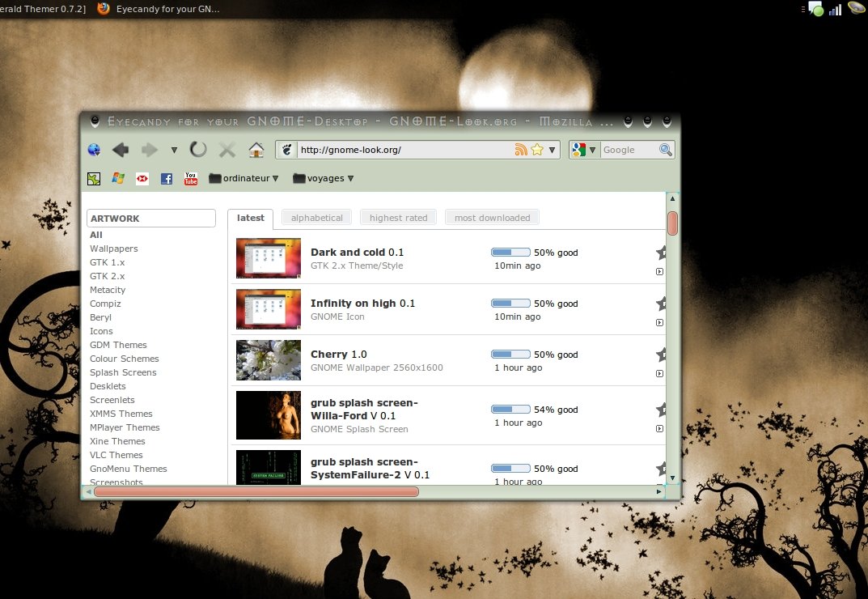Viewport: 868px width, 599px height.
Task: Click the rating bar for Cherry
Action: [x=510, y=354]
